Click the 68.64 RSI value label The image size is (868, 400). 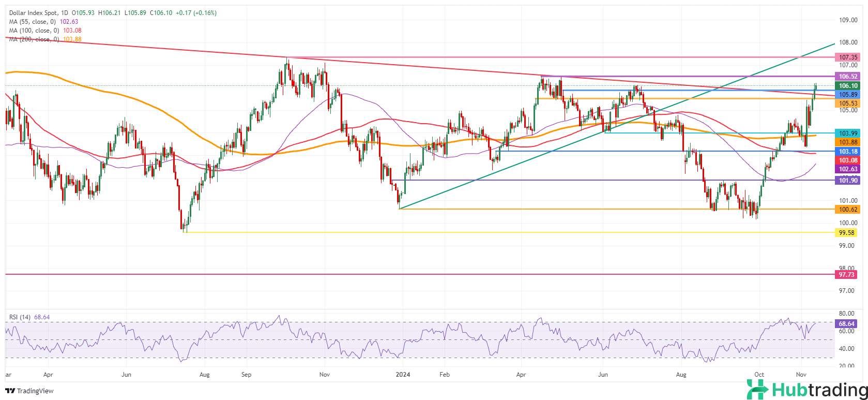[x=848, y=324]
